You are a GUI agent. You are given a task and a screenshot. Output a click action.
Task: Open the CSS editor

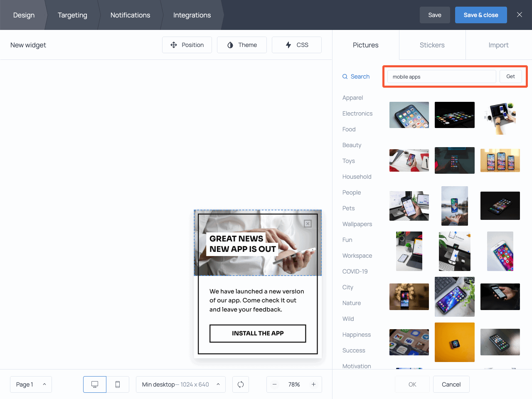296,44
